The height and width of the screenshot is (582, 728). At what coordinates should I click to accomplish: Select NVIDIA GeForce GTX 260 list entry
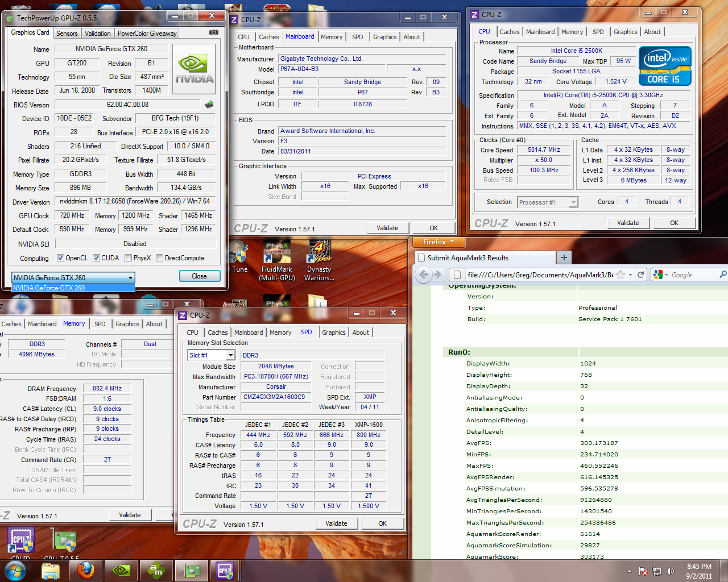point(73,288)
